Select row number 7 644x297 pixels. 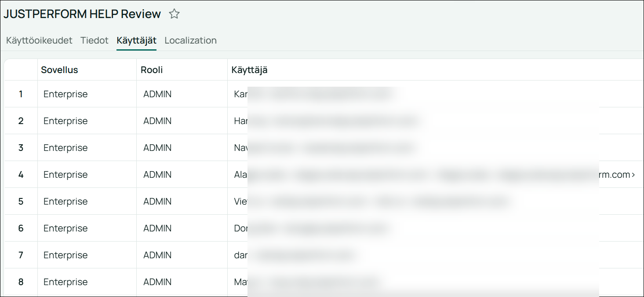click(21, 255)
